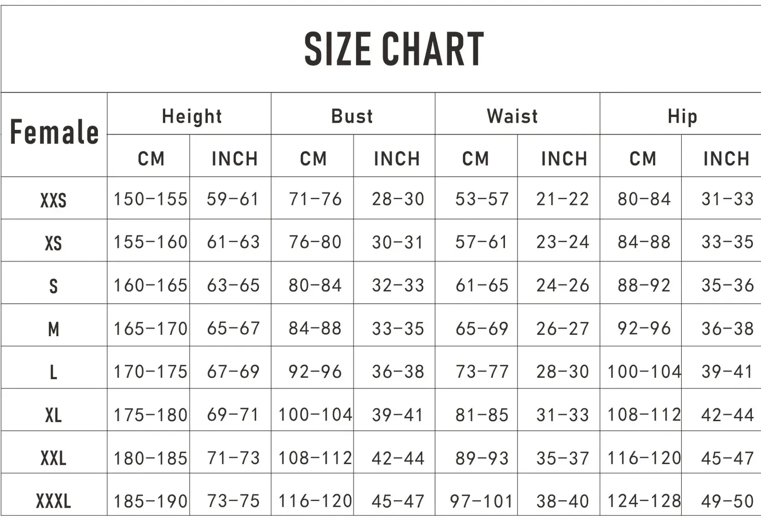Image resolution: width=761 pixels, height=532 pixels.
Task: Click the INCH subheader under Waist
Action: click(564, 159)
